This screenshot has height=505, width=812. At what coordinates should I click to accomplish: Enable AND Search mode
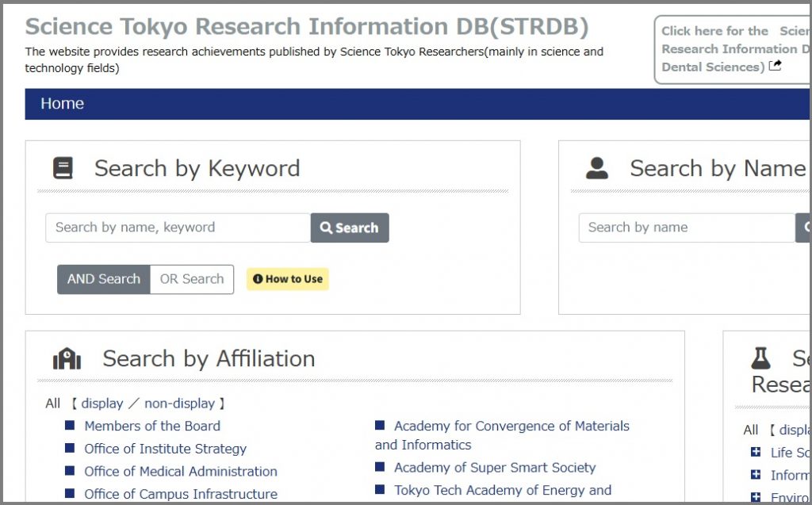(103, 279)
